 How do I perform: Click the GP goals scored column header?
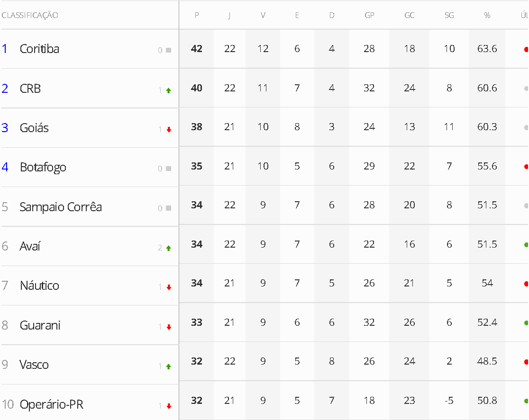click(x=369, y=15)
